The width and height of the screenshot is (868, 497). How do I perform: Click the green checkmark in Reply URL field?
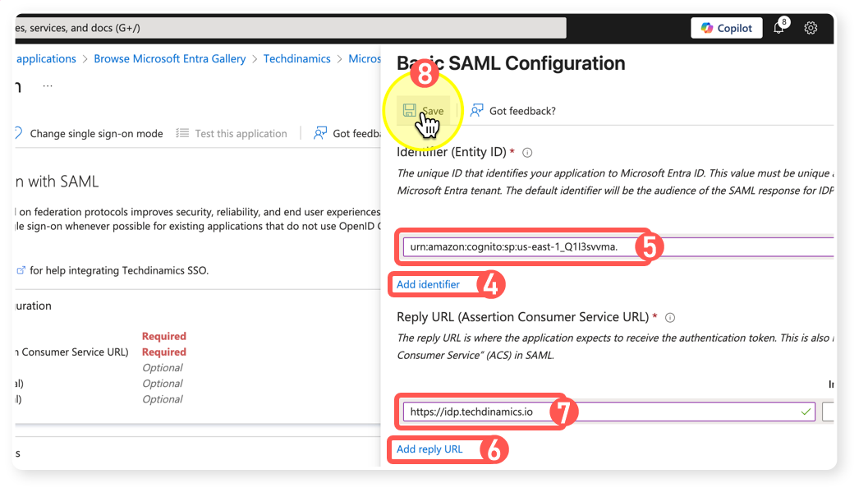[x=806, y=412]
